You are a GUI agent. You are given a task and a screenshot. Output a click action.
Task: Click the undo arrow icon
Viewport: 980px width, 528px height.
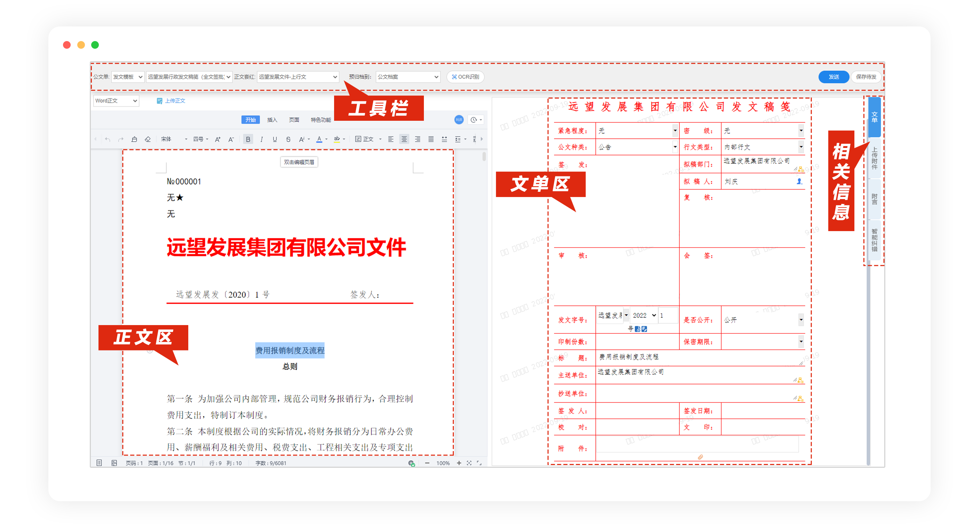click(107, 139)
